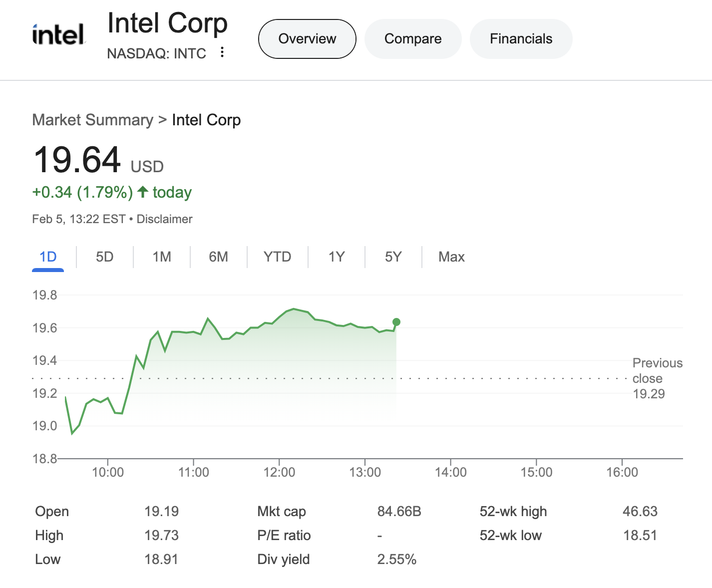
Task: Click the Intel Corp title heading
Action: click(x=167, y=23)
